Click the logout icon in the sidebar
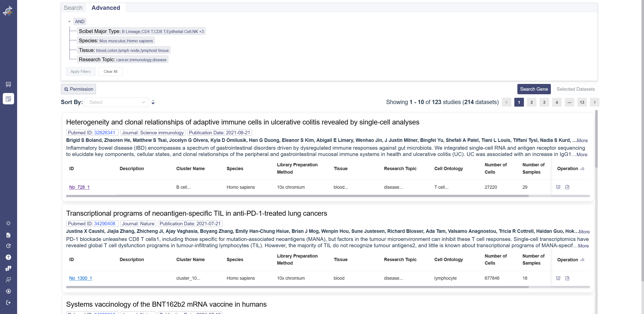Viewport: 644px width, 314px height. tap(8, 302)
